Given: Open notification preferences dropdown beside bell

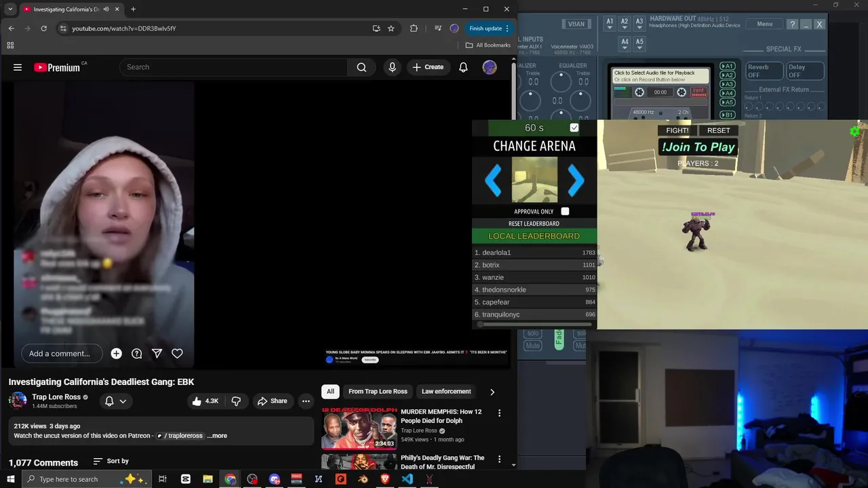Looking at the screenshot, I should click(x=123, y=401).
